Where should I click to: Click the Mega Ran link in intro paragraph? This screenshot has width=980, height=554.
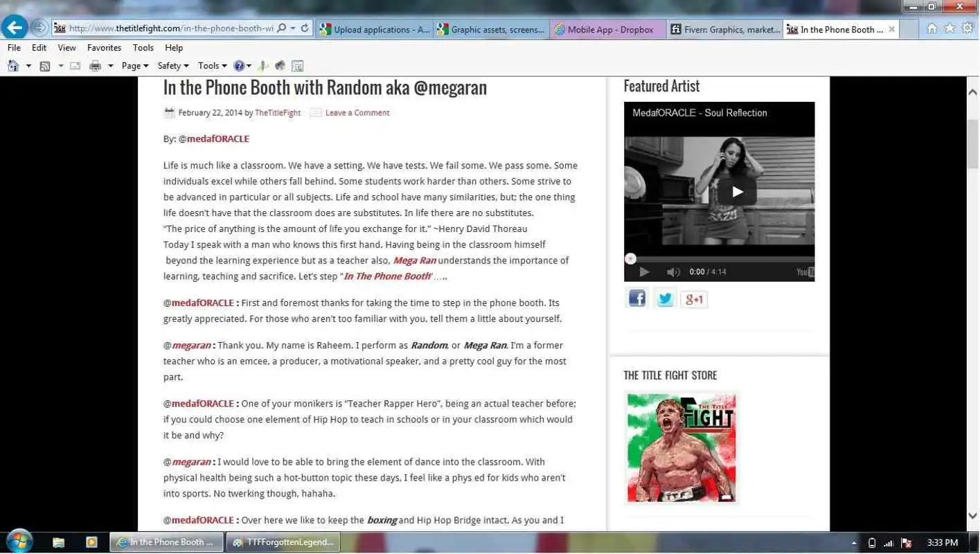(414, 261)
